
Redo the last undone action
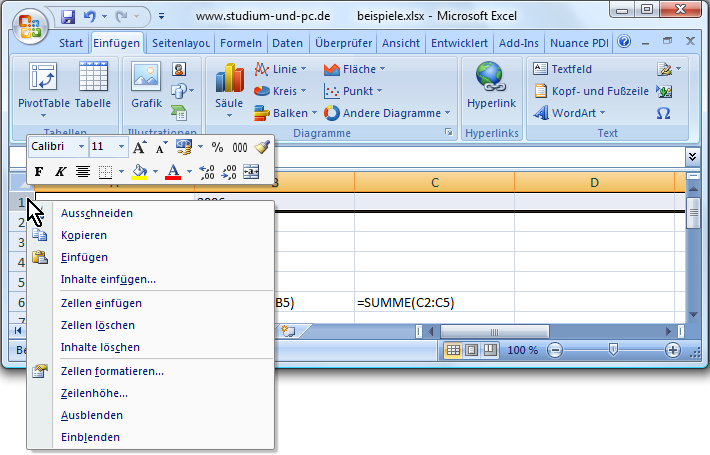(x=121, y=17)
